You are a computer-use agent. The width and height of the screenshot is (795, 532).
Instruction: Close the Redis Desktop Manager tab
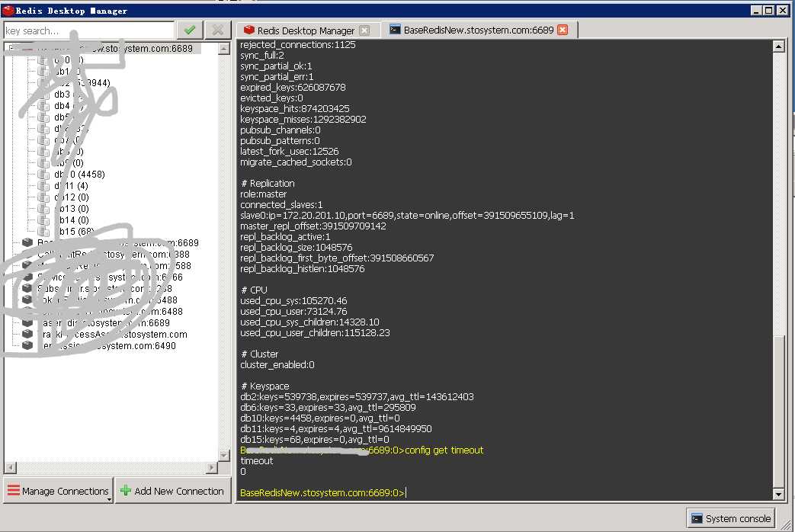click(x=364, y=30)
